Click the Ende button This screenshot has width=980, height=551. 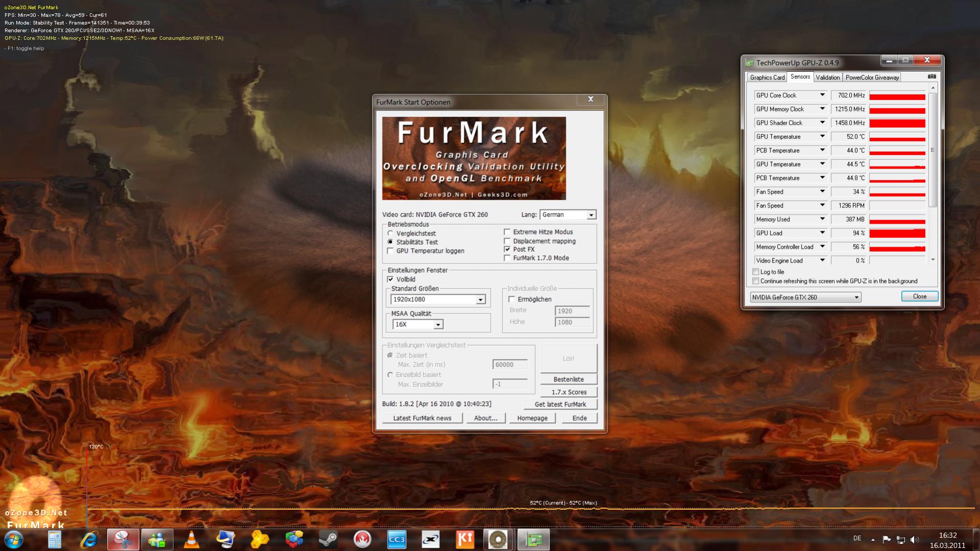580,418
